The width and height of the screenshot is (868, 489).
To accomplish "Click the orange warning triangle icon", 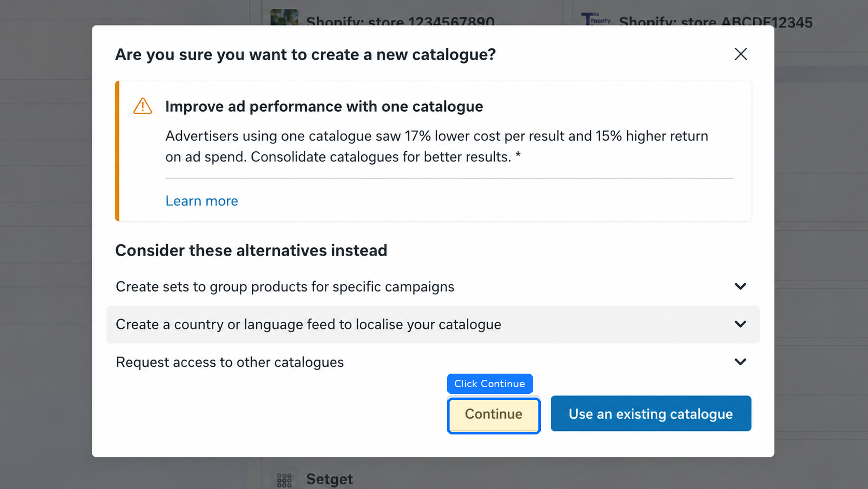I will 143,106.
